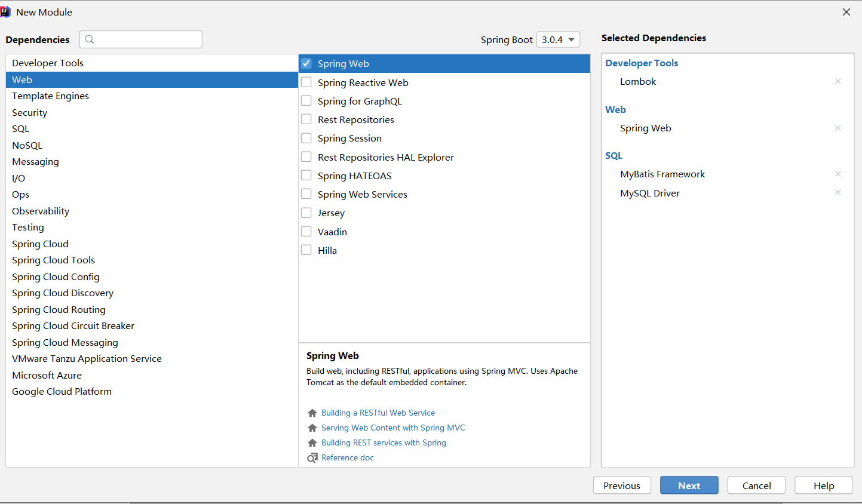Uncheck the Spring Web checkbox
This screenshot has height=504, width=862.
306,63
